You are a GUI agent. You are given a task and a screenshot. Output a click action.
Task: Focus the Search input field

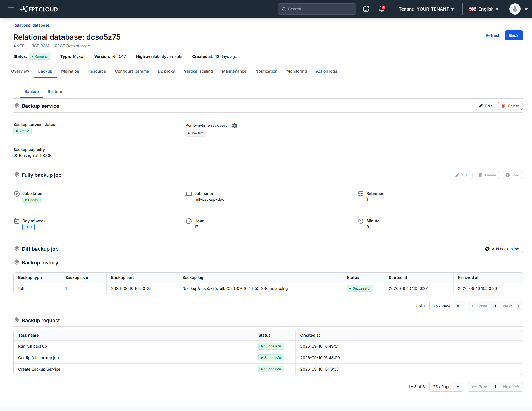(x=317, y=9)
